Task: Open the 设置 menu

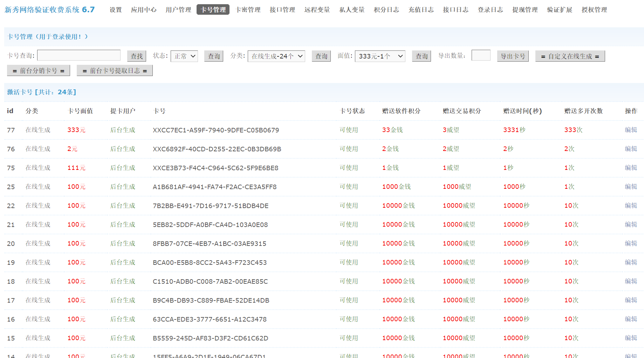Action: [x=116, y=10]
